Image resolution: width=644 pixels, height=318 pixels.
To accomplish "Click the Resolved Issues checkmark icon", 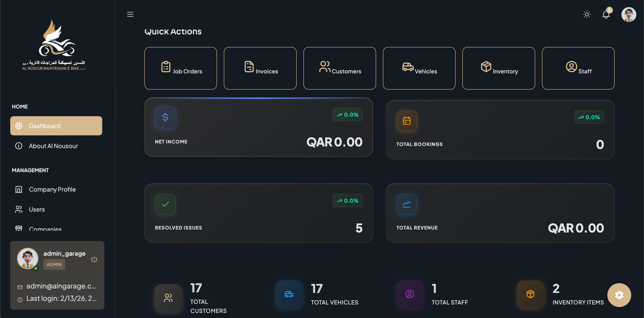I will [x=165, y=204].
